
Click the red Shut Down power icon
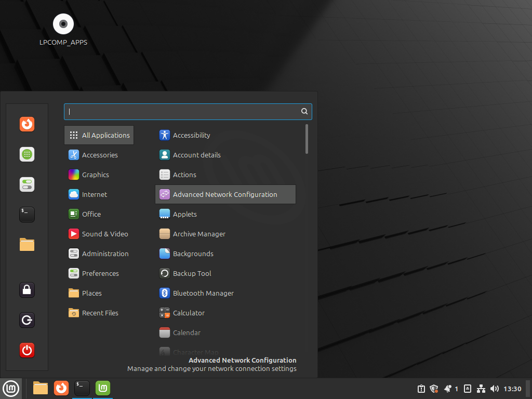(27, 350)
